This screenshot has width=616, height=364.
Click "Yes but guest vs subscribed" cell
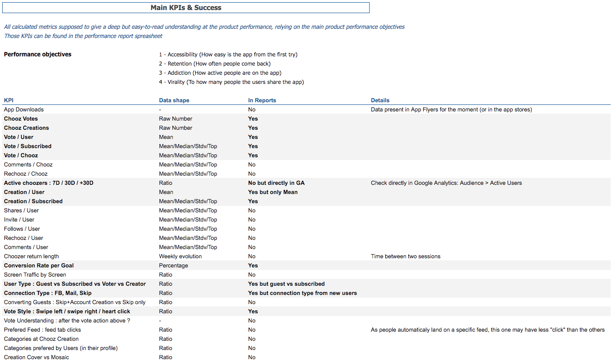pos(287,284)
